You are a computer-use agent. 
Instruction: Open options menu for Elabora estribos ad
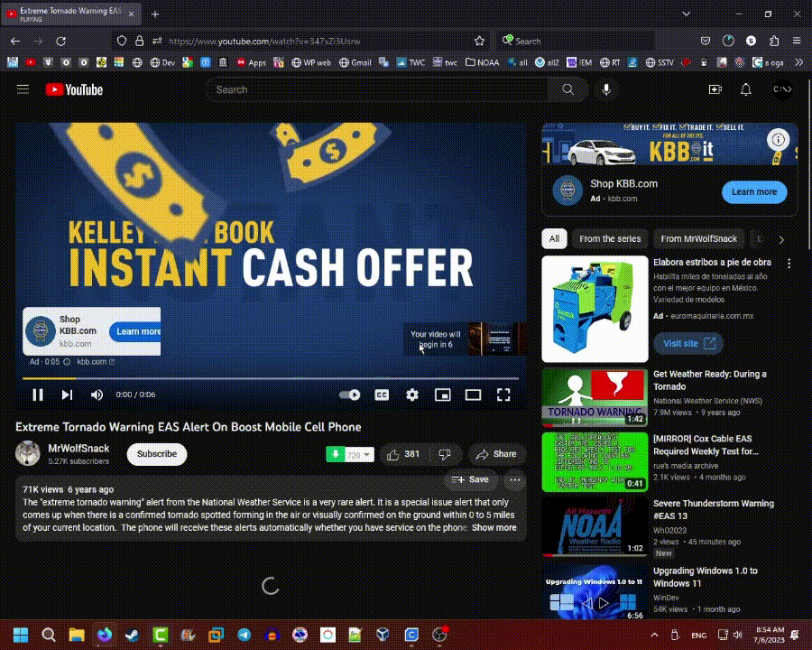point(789,264)
